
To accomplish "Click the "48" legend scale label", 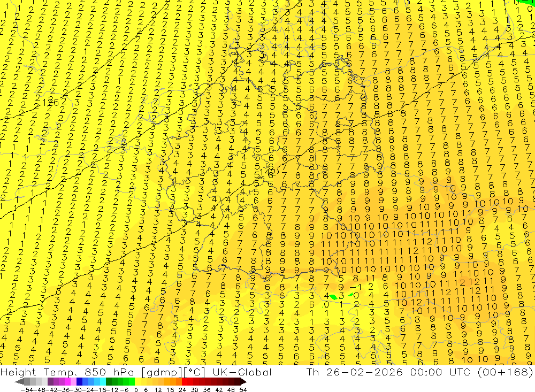I will coord(231,390).
